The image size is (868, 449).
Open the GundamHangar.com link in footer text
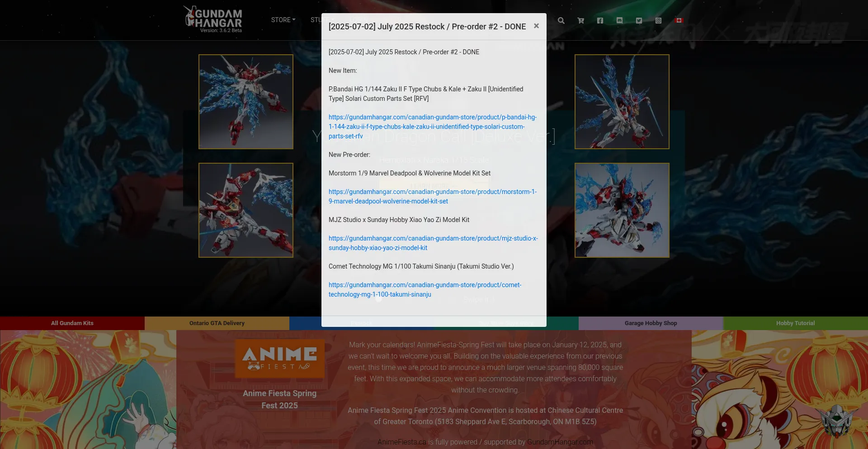click(x=560, y=442)
